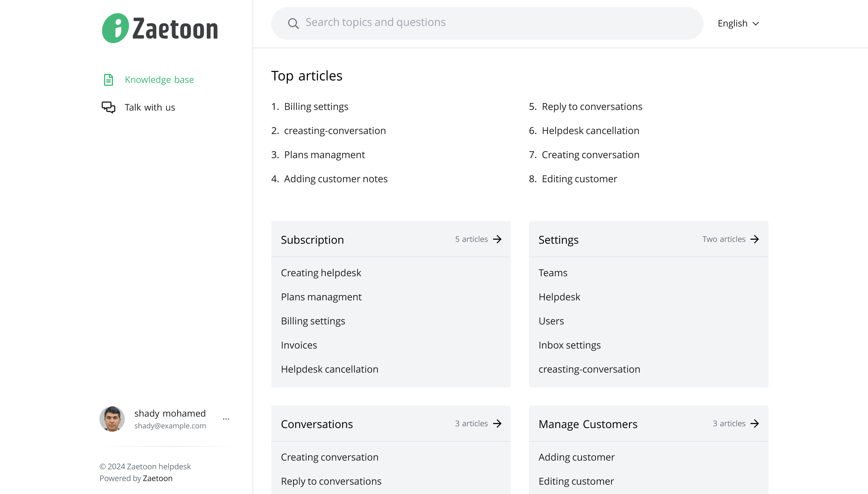Click the Manage Customers arrow icon
Viewport: 868px width, 494px height.
point(754,424)
